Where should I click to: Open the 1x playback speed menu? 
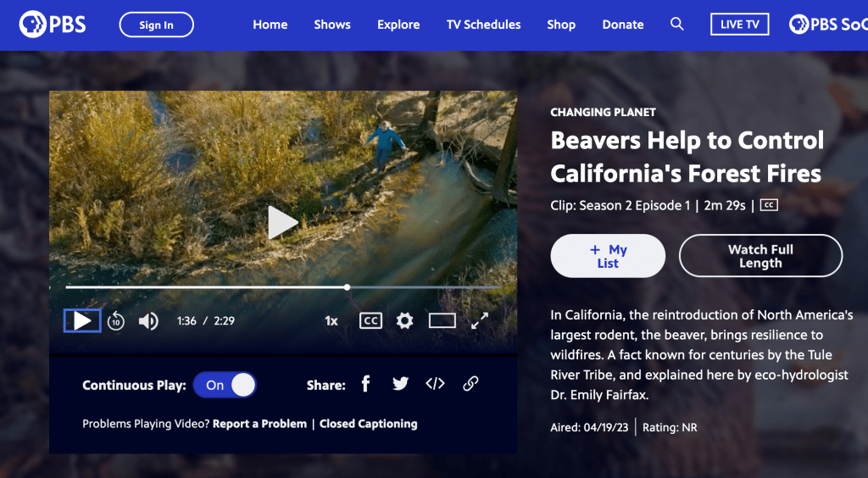pyautogui.click(x=331, y=321)
